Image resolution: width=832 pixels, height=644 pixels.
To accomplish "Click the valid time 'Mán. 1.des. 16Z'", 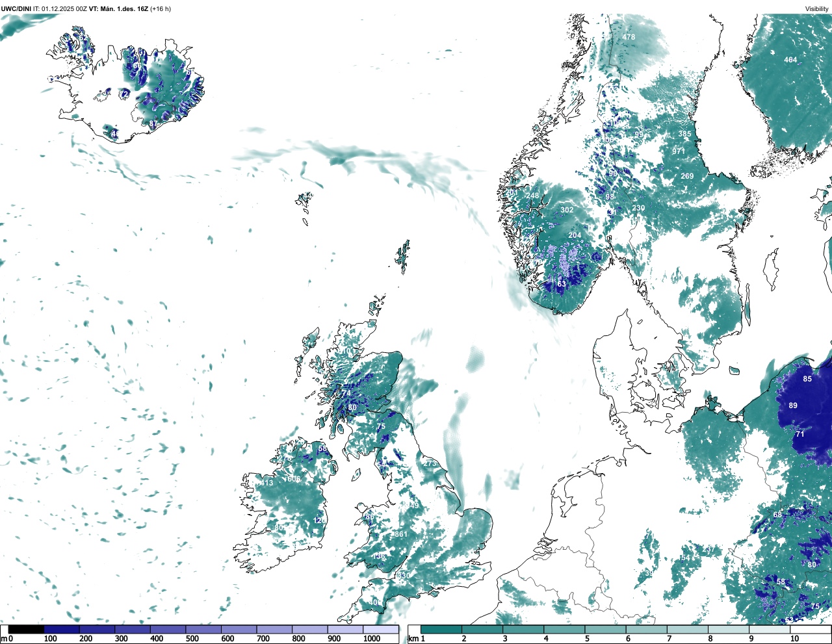I will 125,8.
